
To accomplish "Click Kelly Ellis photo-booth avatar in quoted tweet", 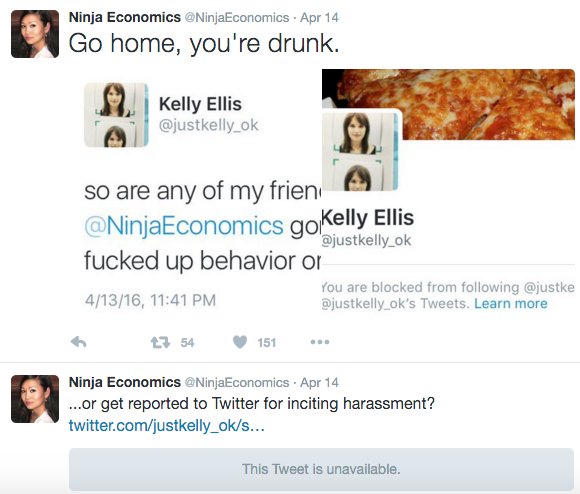I will (116, 115).
